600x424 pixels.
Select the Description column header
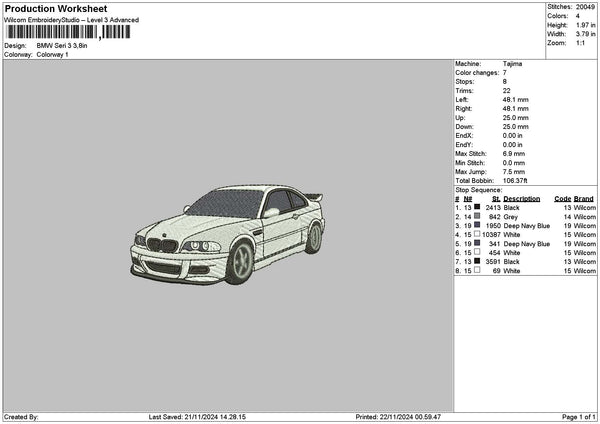(522, 198)
